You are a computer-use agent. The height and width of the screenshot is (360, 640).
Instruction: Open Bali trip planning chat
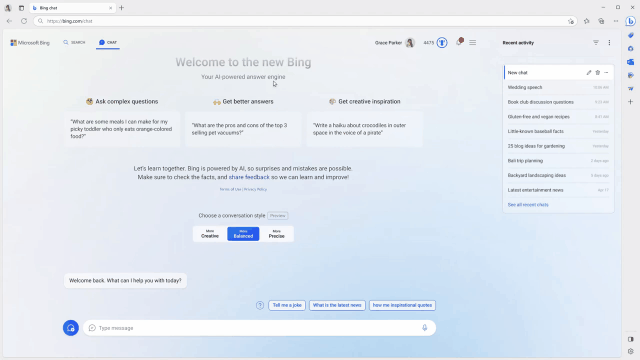558,161
